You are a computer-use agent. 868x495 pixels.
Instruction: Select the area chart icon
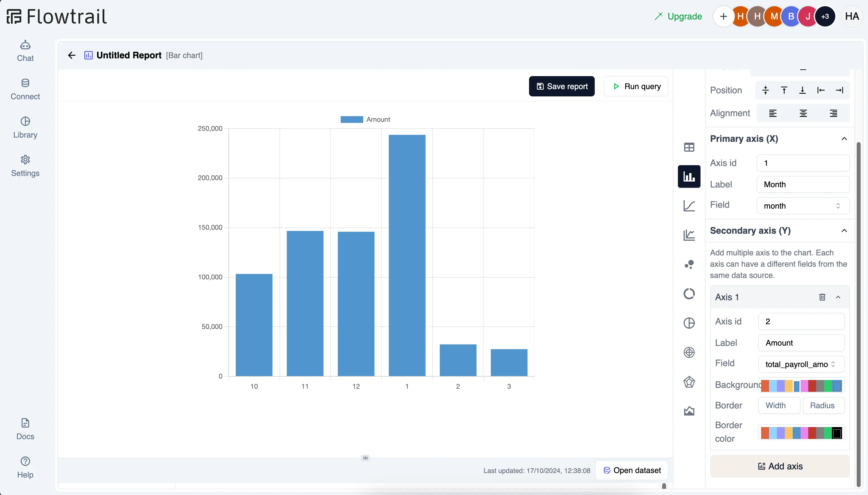(x=689, y=411)
